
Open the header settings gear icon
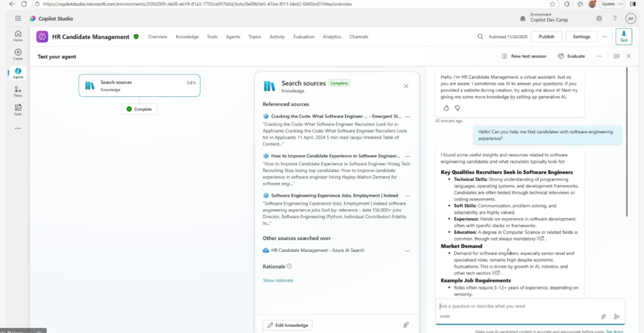pyautogui.click(x=599, y=19)
